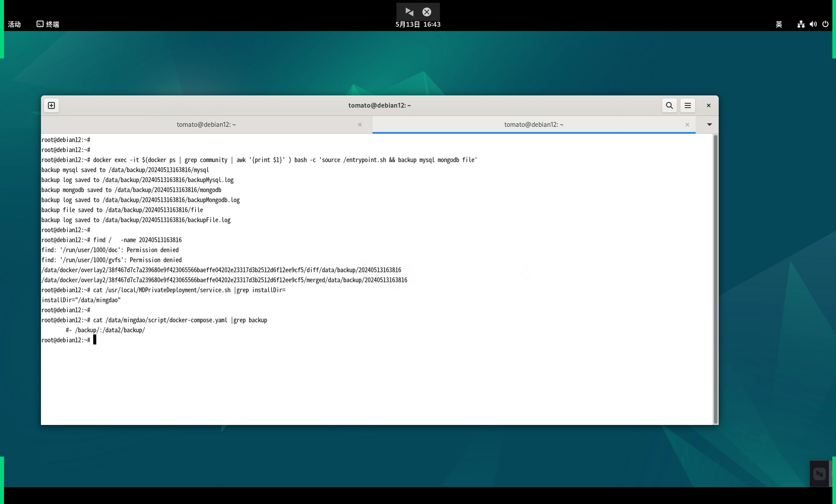The width and height of the screenshot is (836, 504).
Task: Click the terminal vertical scrollbar
Action: [x=715, y=279]
